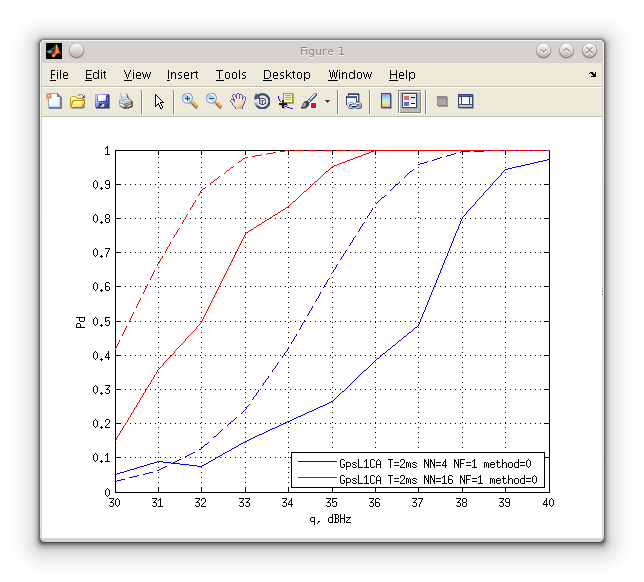Image resolution: width=644 pixels, height=582 pixels.
Task: Click the Insert Colorbar button
Action: (386, 101)
